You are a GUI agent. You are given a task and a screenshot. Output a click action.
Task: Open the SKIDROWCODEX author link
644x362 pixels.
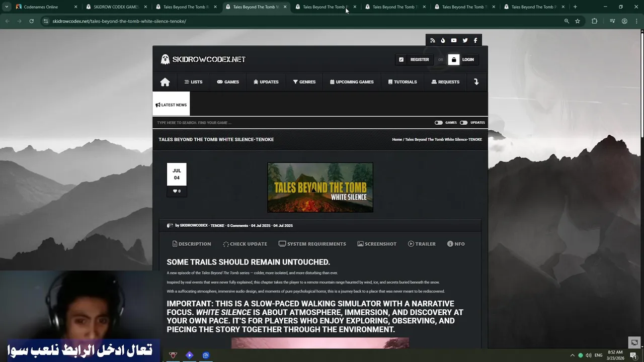[x=194, y=226]
